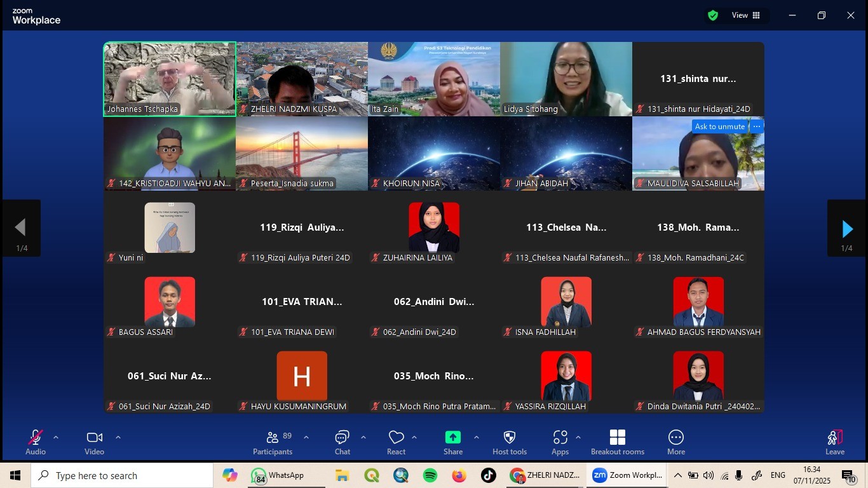Click the green encryption shield icon
This screenshot has height=488, width=868.
[713, 15]
